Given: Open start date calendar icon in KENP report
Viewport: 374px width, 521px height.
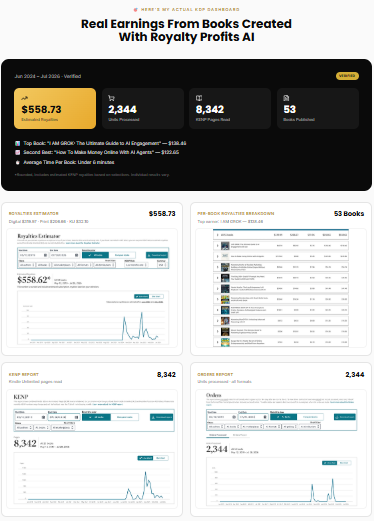Looking at the screenshot, I should click(43, 417).
